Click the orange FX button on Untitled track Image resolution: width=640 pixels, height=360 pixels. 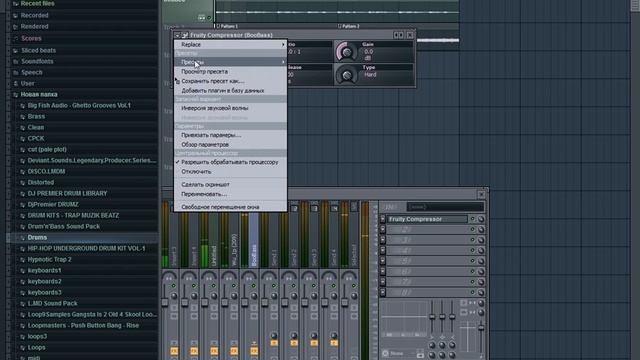(214, 351)
